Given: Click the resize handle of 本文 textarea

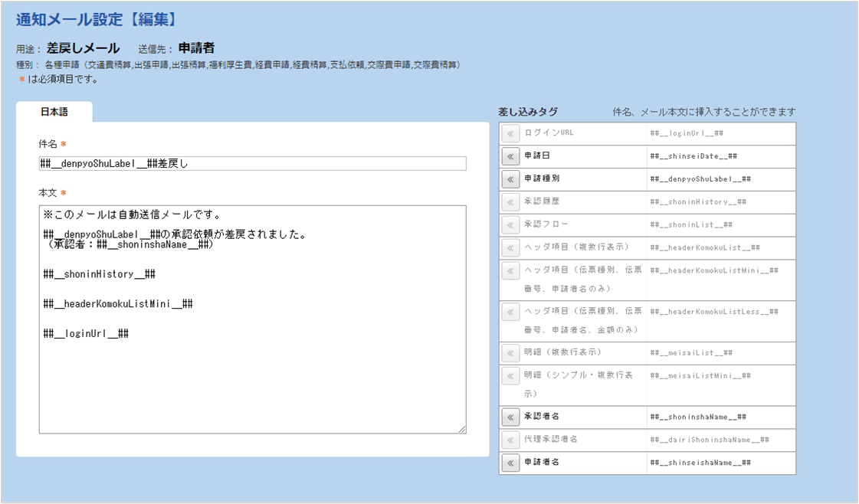Looking at the screenshot, I should pos(462,429).
